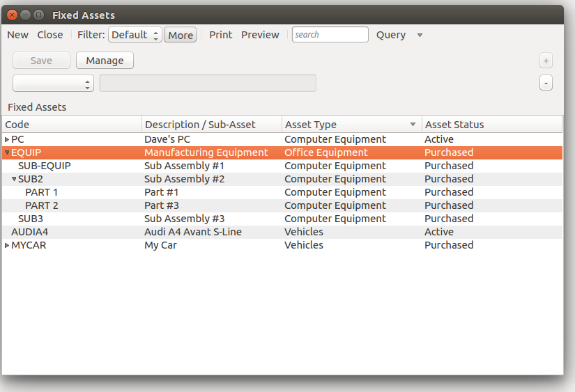This screenshot has height=392, width=575.
Task: Click New in the toolbar
Action: click(x=18, y=35)
